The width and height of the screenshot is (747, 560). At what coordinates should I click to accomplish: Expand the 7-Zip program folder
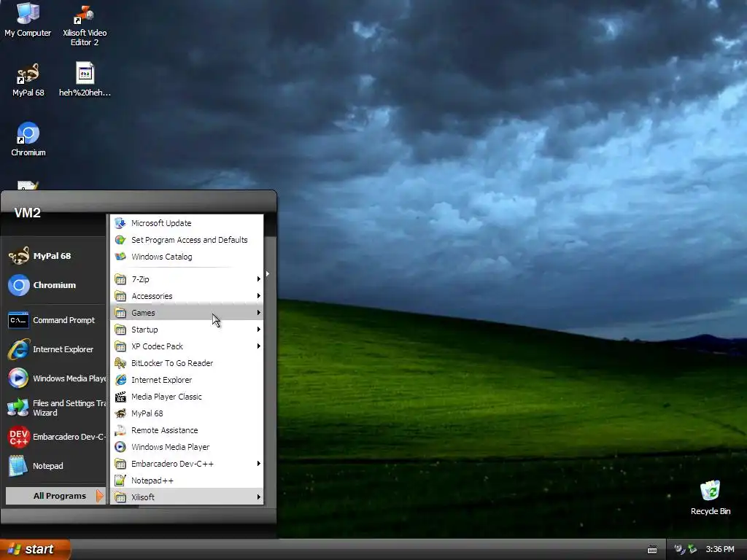click(187, 279)
